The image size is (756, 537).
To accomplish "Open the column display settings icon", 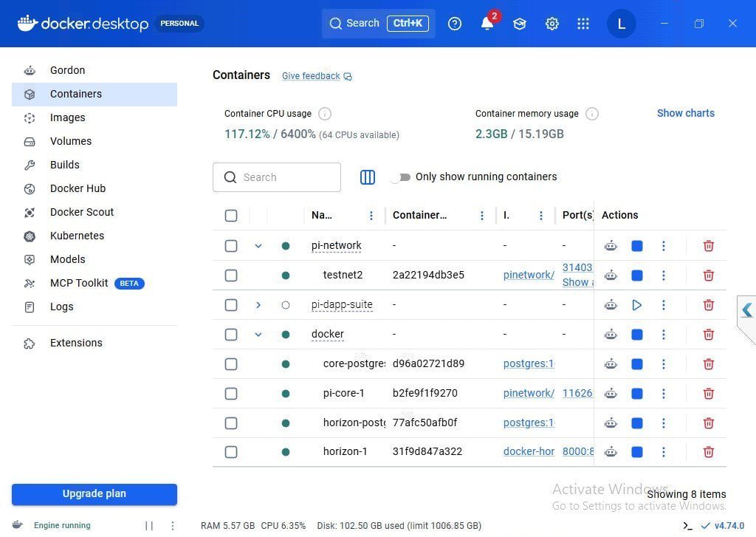I will tap(368, 177).
